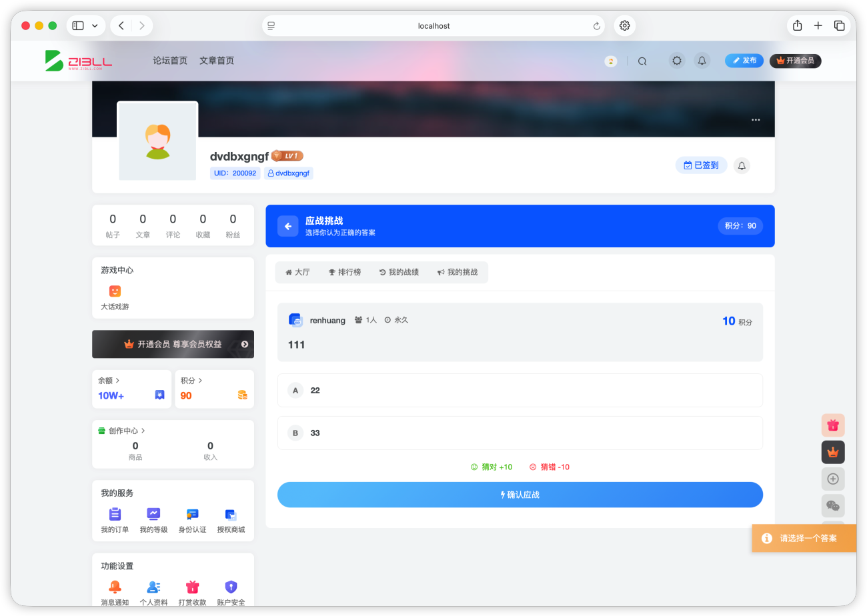
Task: Click the crown icon in floating sidebar
Action: [833, 452]
